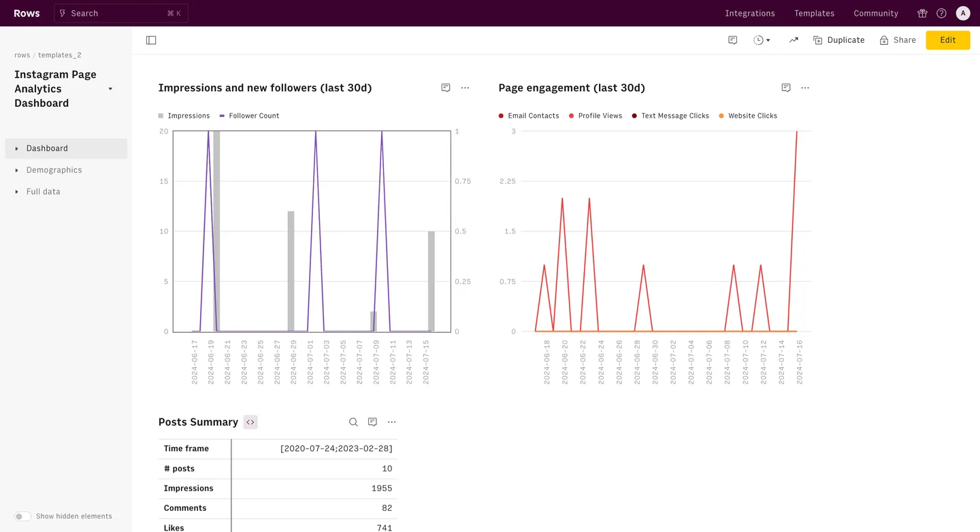The width and height of the screenshot is (980, 532).
Task: Toggle Impressions series in chart legend
Action: click(x=184, y=116)
